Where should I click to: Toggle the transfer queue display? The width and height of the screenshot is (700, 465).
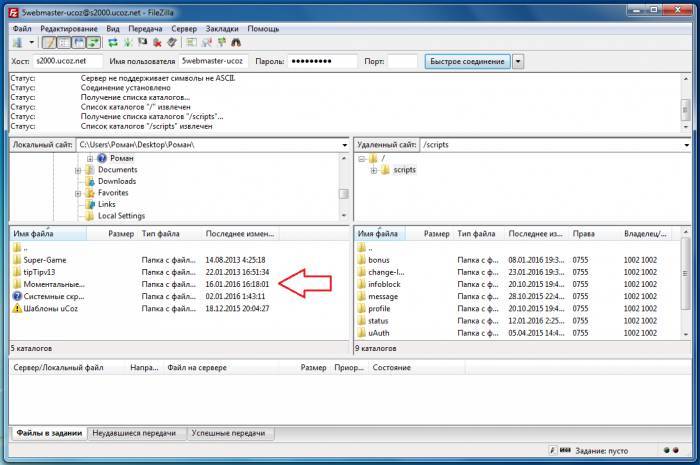(x=93, y=43)
